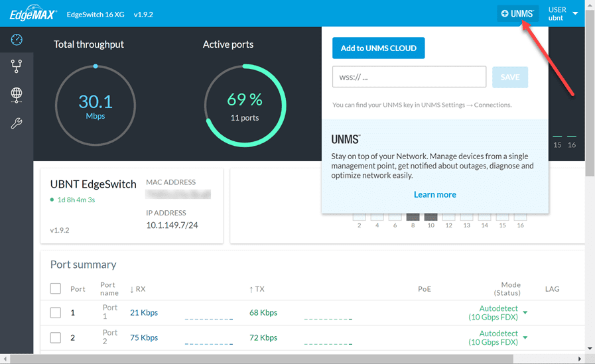The width and height of the screenshot is (595, 364).
Task: Click the EdgeMAX logo
Action: pyautogui.click(x=33, y=14)
